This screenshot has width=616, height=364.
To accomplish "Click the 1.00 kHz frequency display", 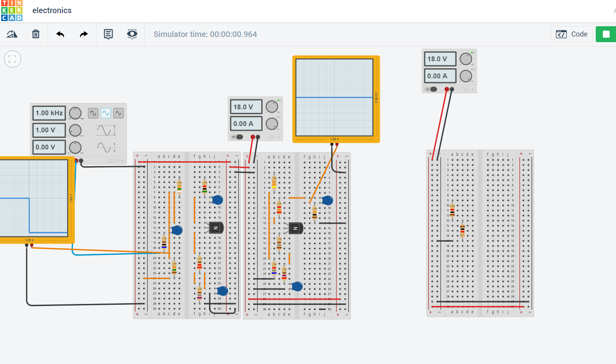I will coord(49,113).
